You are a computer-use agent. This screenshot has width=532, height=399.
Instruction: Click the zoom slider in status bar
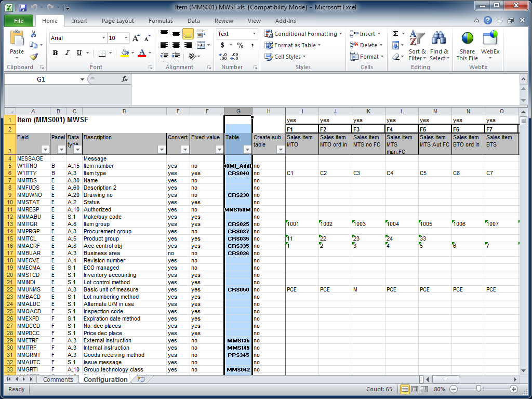pyautogui.click(x=478, y=389)
